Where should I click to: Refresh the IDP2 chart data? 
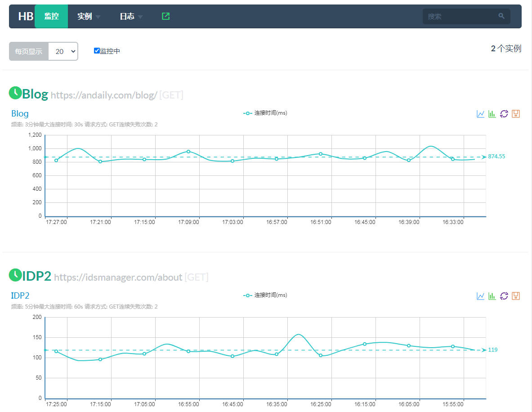(504, 296)
